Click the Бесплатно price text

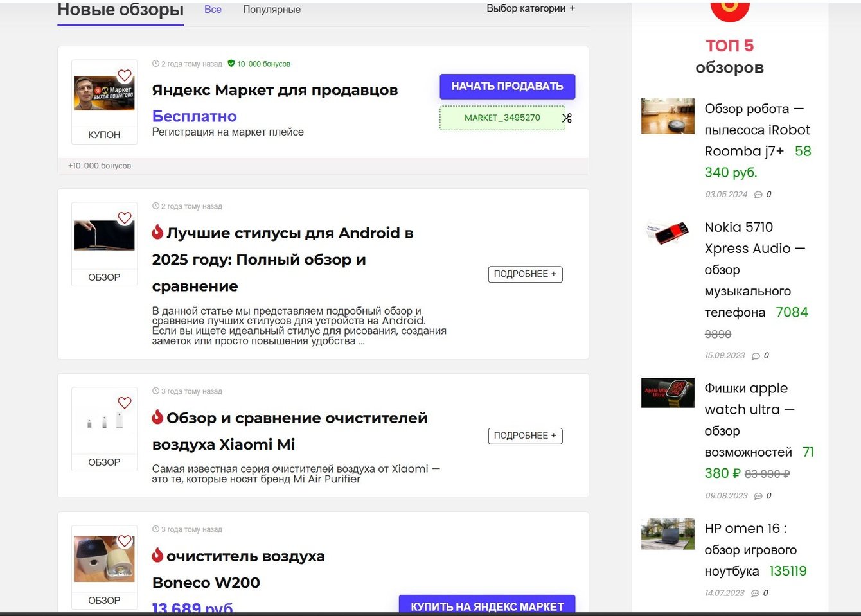click(x=195, y=116)
